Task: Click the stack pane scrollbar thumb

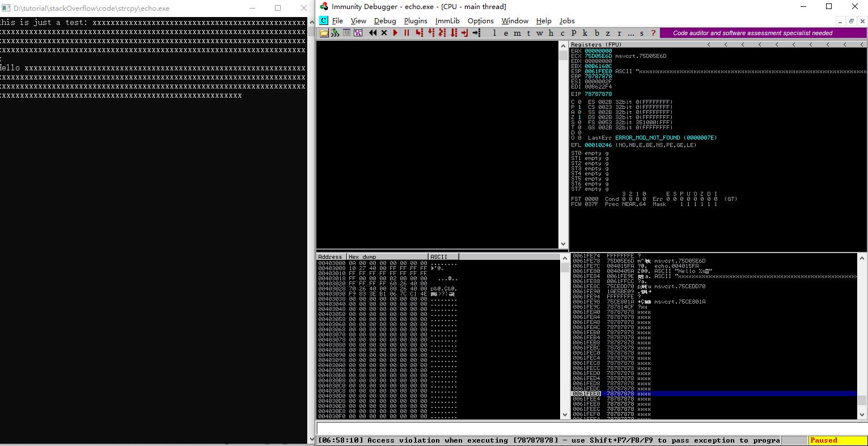Action: (x=862, y=400)
